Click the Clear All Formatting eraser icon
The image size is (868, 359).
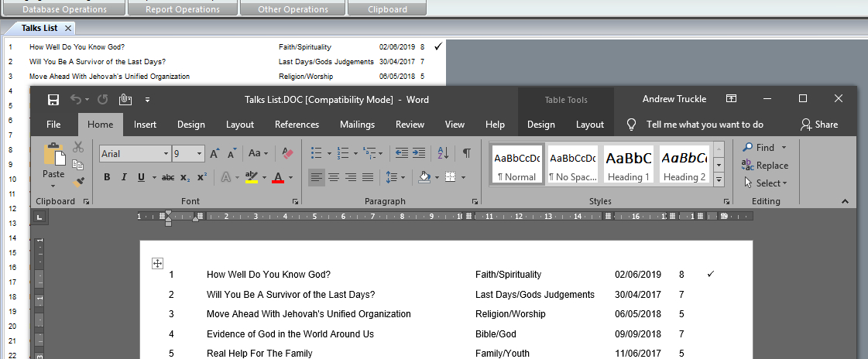pos(287,153)
